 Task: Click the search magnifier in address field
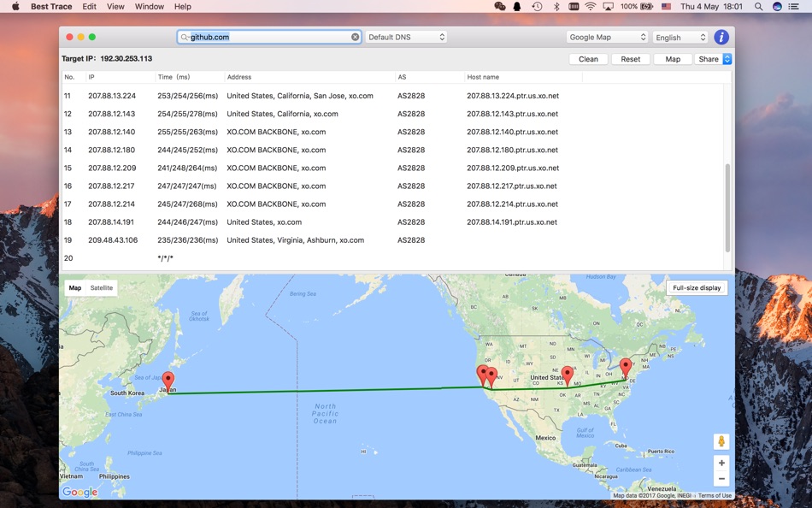pos(184,38)
